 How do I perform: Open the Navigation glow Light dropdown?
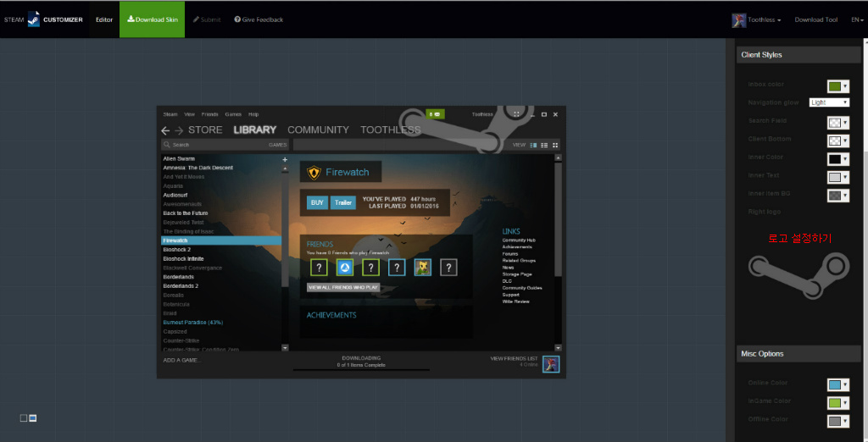(x=829, y=102)
